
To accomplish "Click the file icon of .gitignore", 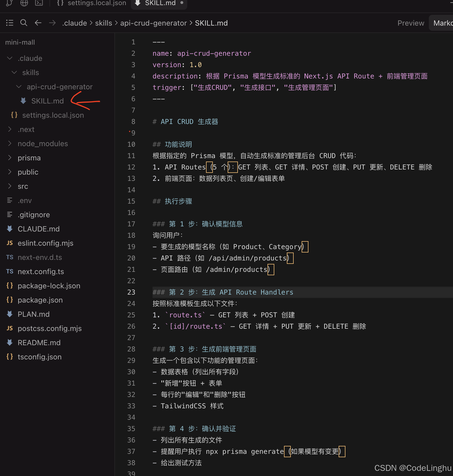I will point(10,214).
